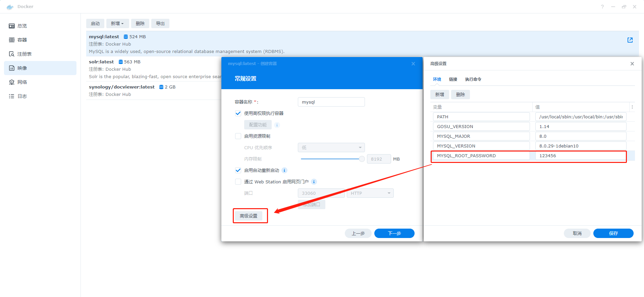The height and width of the screenshot is (297, 644).
Task: Click MYSQL_MAJOR variable field
Action: pyautogui.click(x=481, y=136)
